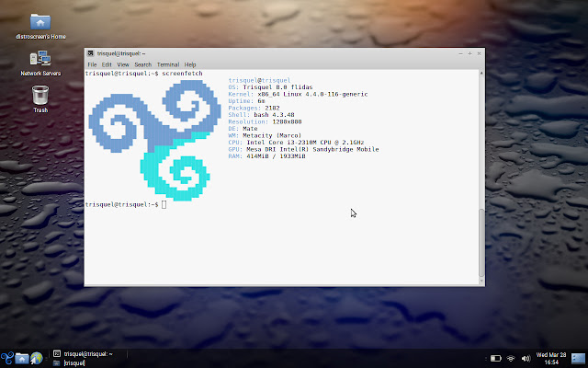This screenshot has height=368, width=588.
Task: Click the Kernel x86_64 Linux line
Action: [x=298, y=94]
